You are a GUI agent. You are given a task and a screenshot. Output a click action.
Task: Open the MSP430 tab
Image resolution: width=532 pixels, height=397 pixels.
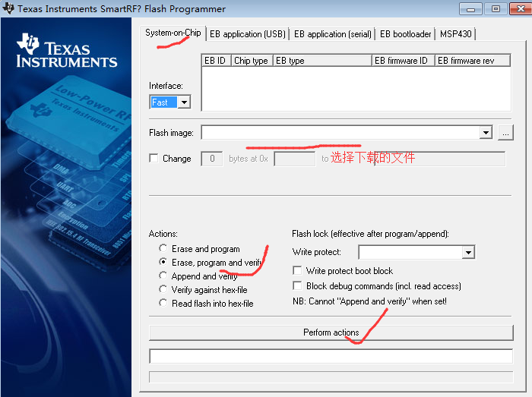456,34
